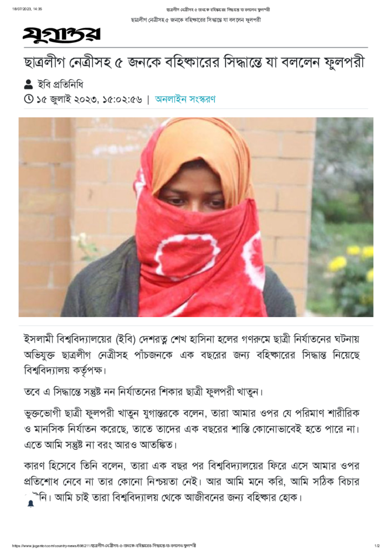This screenshot has height=555, width=392.
Task: Click the author person icon
Action: point(28,85)
